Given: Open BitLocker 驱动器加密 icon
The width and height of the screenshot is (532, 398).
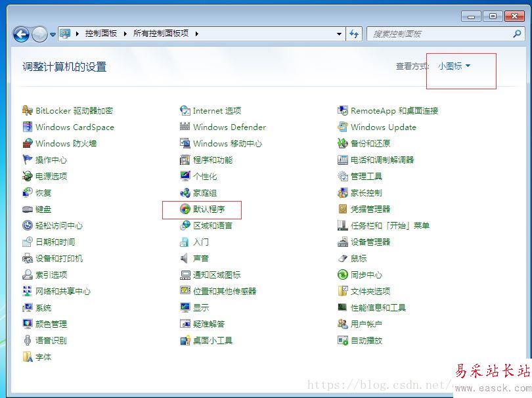Looking at the screenshot, I should (x=27, y=110).
